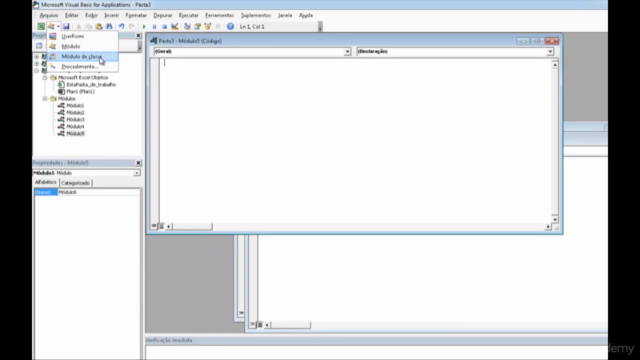Open the Arquivo menu

tap(49, 15)
